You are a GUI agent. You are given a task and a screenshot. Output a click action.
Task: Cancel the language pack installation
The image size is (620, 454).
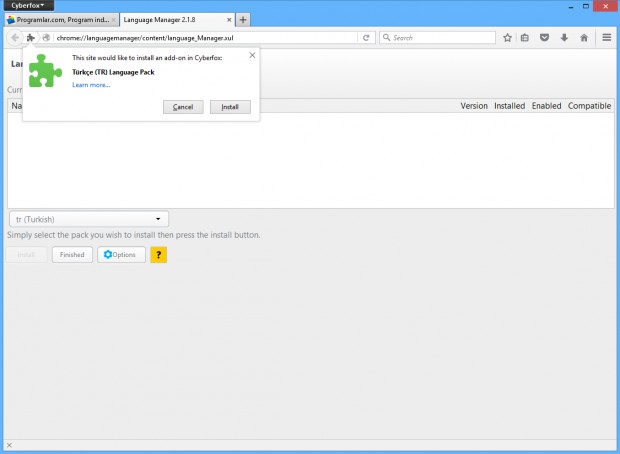click(x=183, y=107)
